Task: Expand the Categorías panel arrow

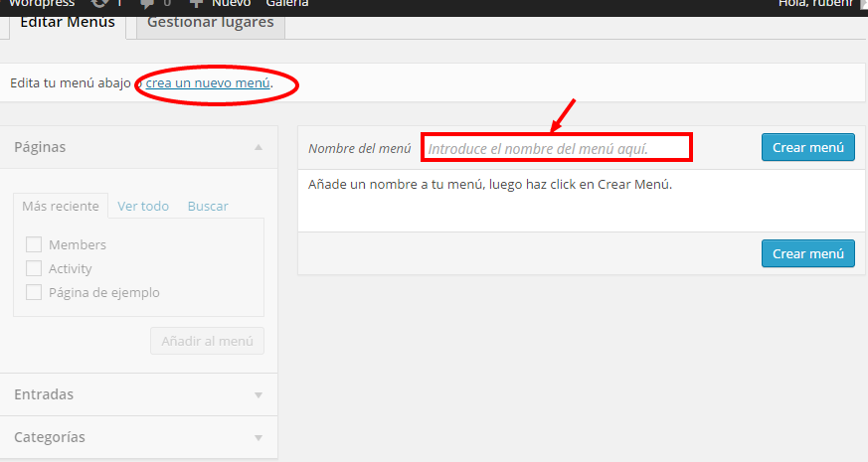Action: coord(259,437)
